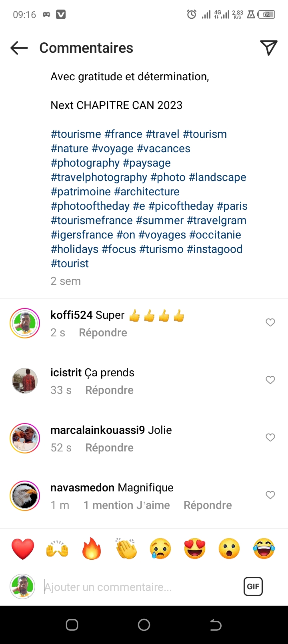
Task: Like koffi524's comment with the heart
Action: (270, 322)
